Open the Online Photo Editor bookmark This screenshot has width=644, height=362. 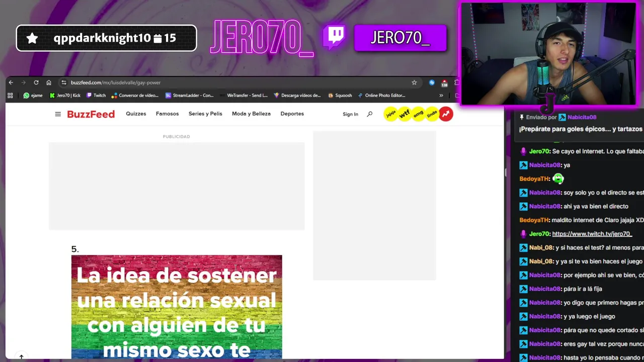coord(381,95)
